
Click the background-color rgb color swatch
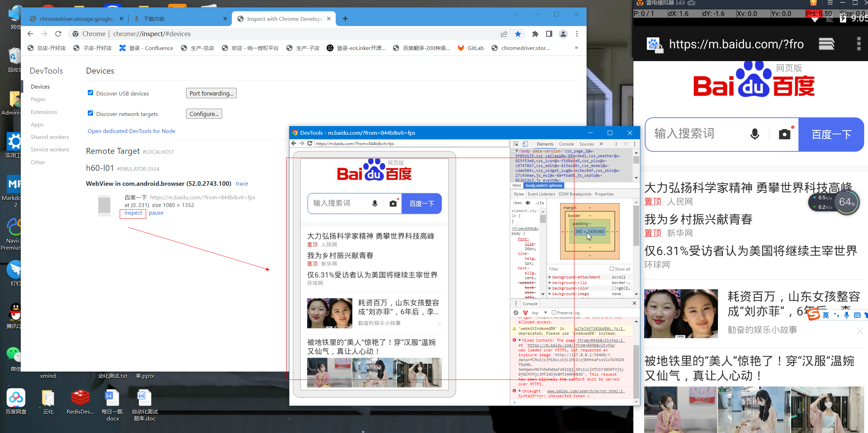(614, 288)
